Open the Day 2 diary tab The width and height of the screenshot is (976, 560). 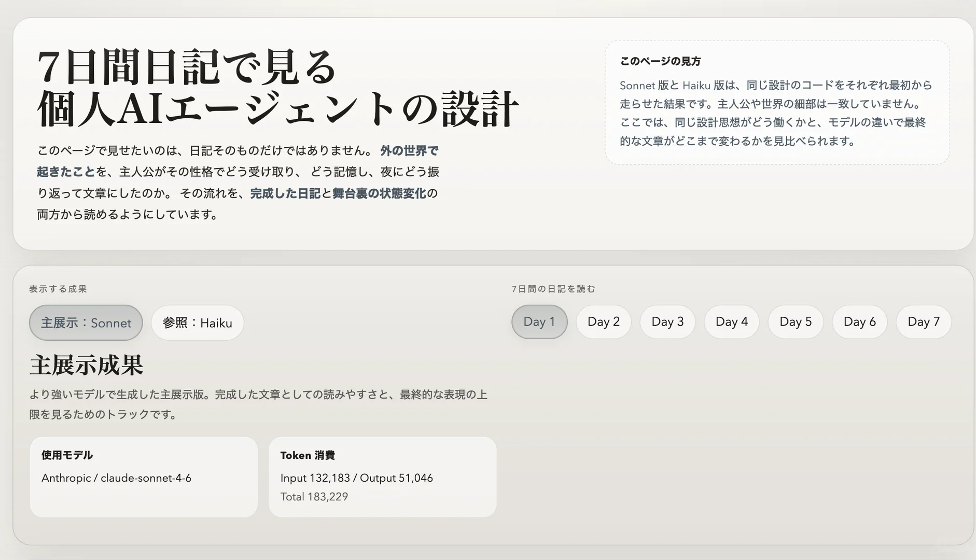pos(604,321)
